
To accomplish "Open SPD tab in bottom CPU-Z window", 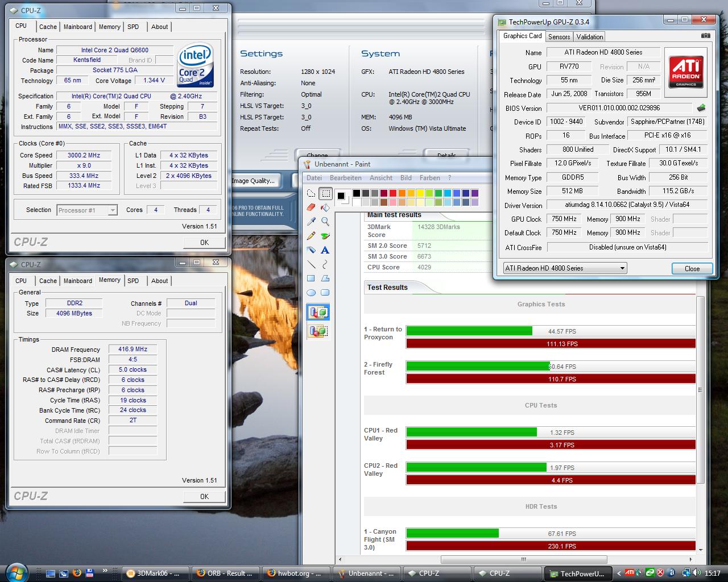I will pos(133,281).
